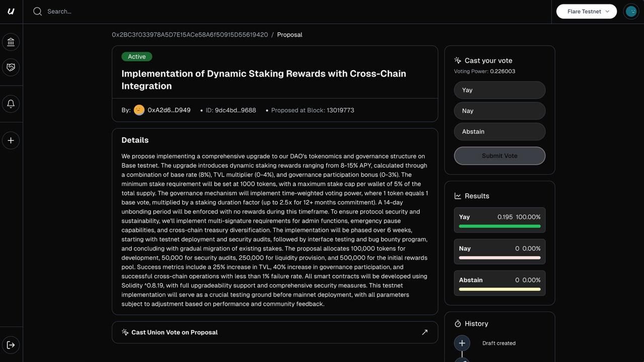Click the Submit Vote button

[x=500, y=156]
